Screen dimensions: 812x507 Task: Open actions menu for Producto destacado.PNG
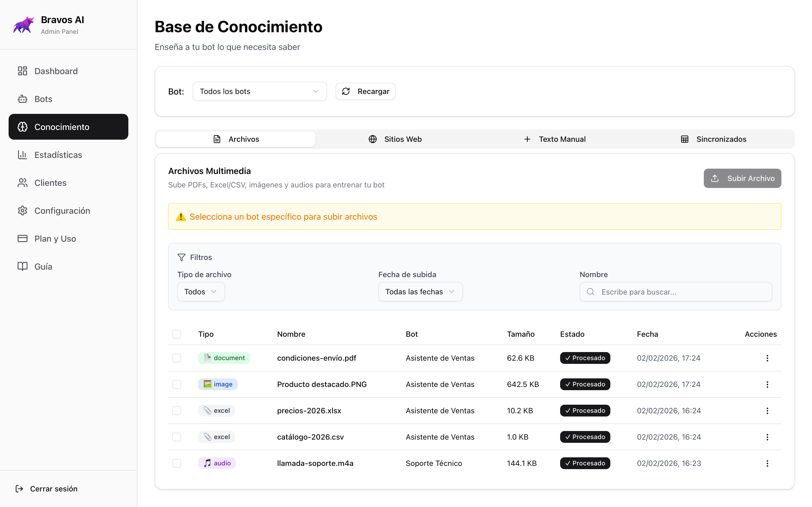(x=767, y=384)
